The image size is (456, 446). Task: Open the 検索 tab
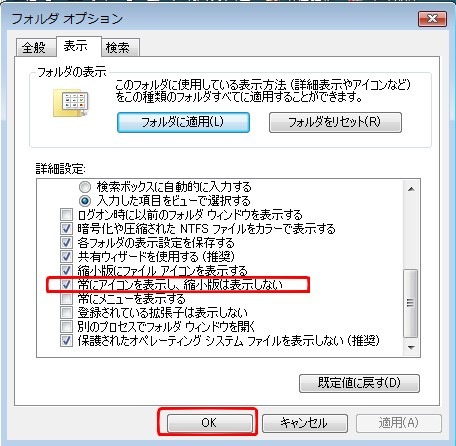click(118, 48)
